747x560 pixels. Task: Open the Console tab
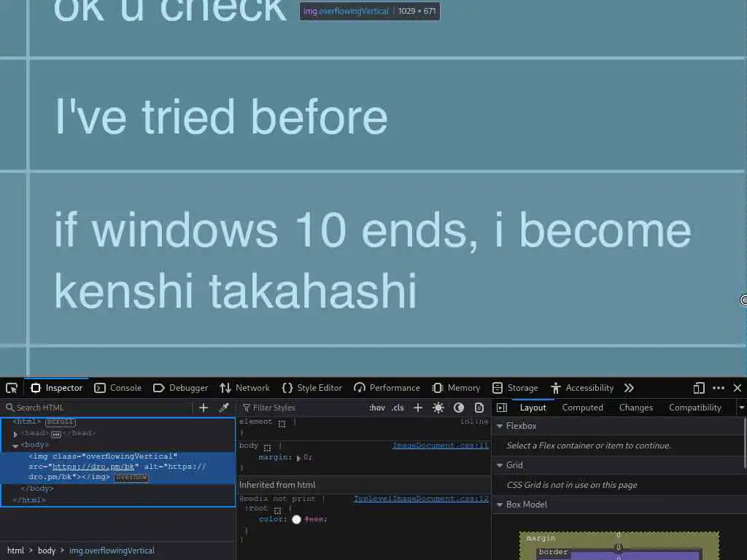[118, 388]
